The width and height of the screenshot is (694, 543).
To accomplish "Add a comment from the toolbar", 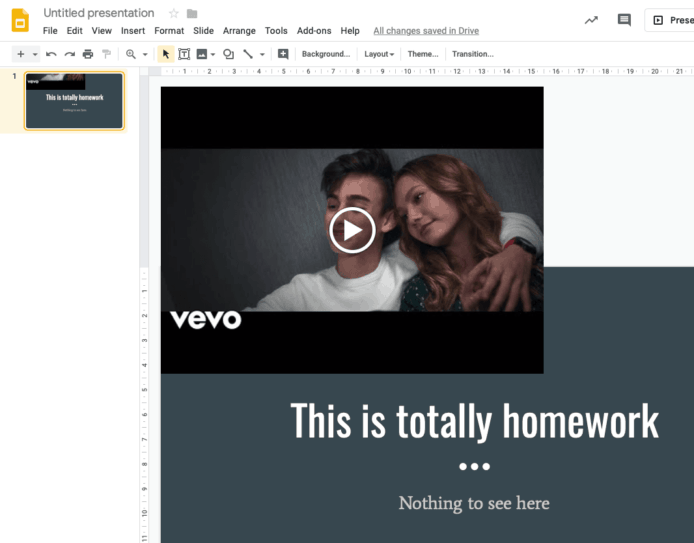I will point(283,54).
